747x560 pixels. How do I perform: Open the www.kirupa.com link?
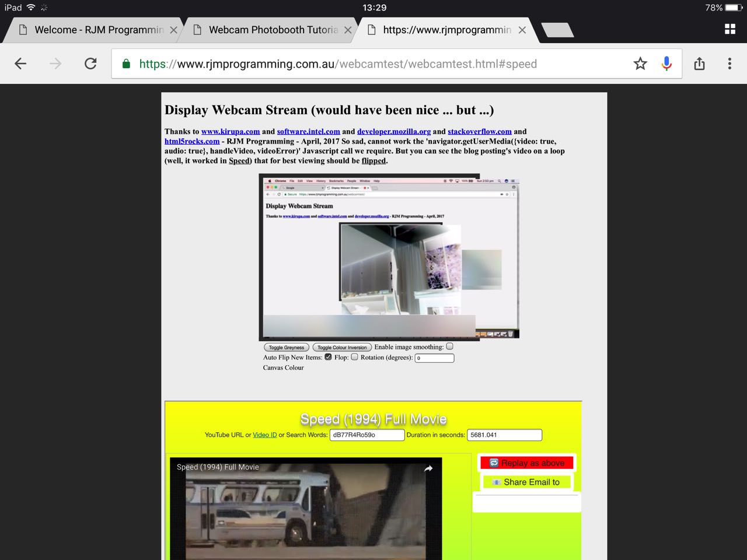point(231,131)
